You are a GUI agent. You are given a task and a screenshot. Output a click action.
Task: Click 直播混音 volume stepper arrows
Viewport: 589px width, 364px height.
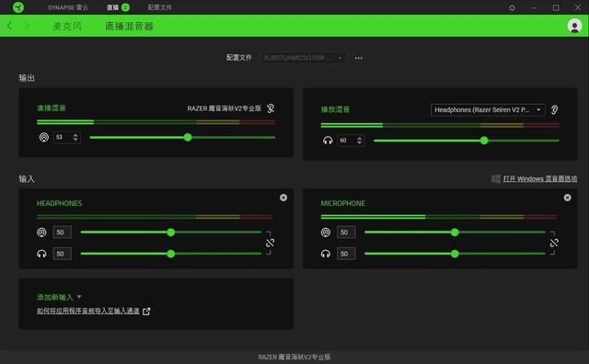tap(75, 137)
